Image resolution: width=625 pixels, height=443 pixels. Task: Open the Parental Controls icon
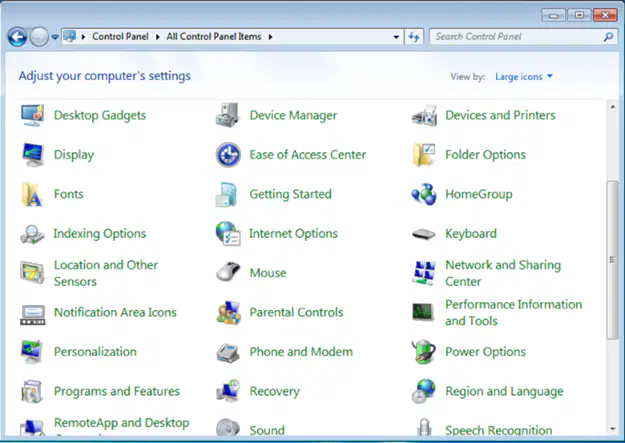[x=228, y=313]
